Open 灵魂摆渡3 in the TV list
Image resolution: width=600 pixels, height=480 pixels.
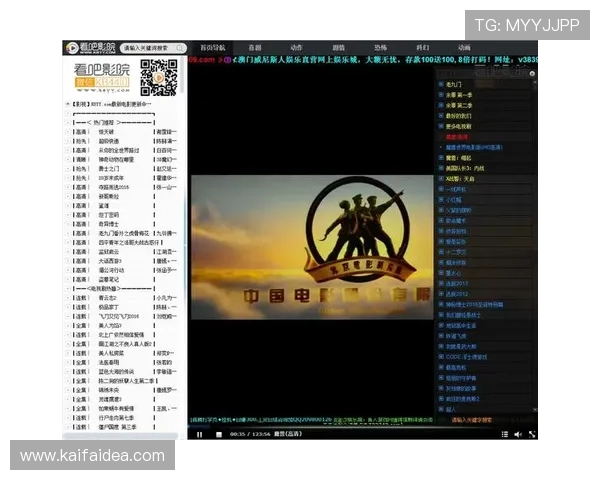pos(110,399)
